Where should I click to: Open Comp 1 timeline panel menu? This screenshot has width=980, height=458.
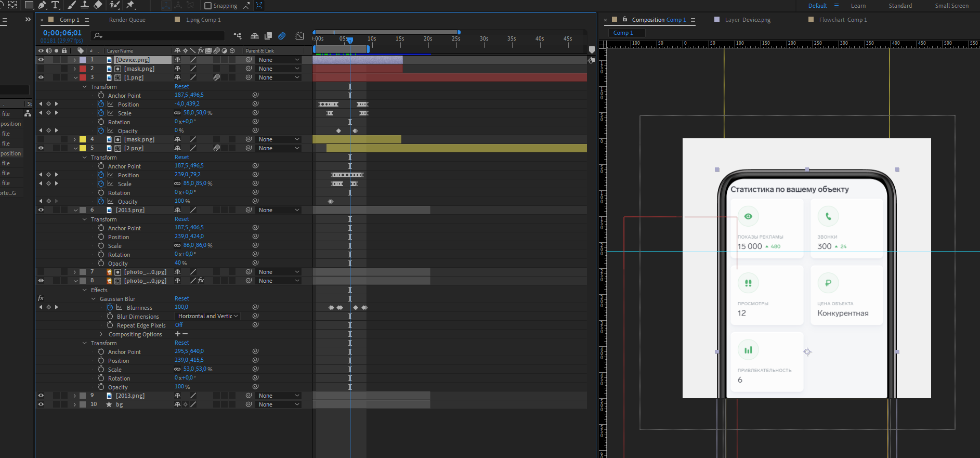pyautogui.click(x=87, y=20)
